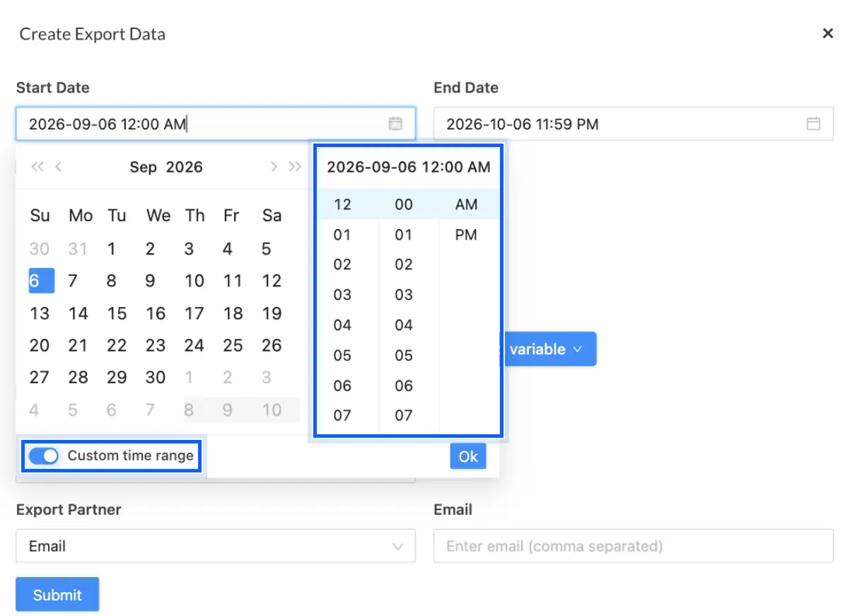Screen dimensions: 850x616
Task: Pick greyed August 31 date
Action: click(x=78, y=249)
